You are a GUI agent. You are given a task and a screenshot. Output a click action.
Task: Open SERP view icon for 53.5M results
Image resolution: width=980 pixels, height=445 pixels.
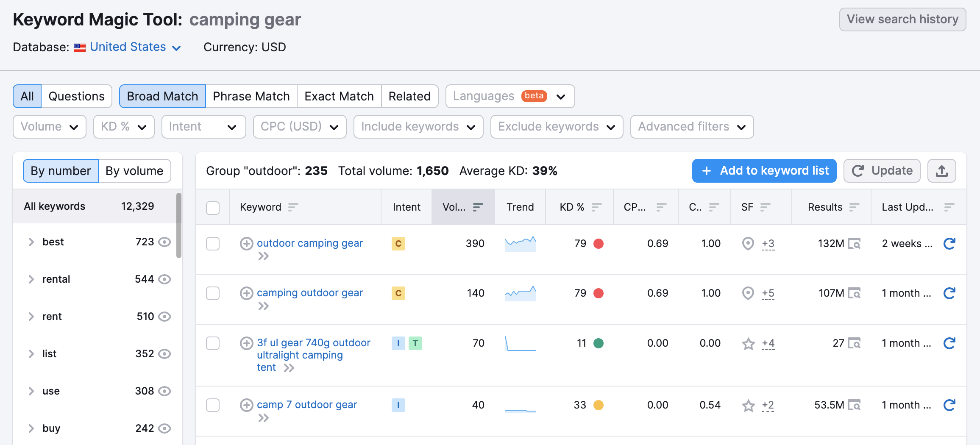pos(854,405)
